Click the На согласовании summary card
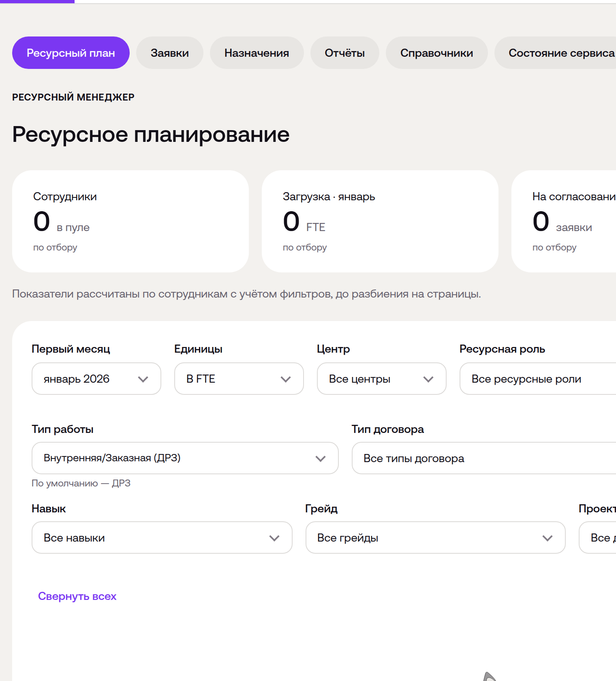This screenshot has height=681, width=616. coord(564,221)
